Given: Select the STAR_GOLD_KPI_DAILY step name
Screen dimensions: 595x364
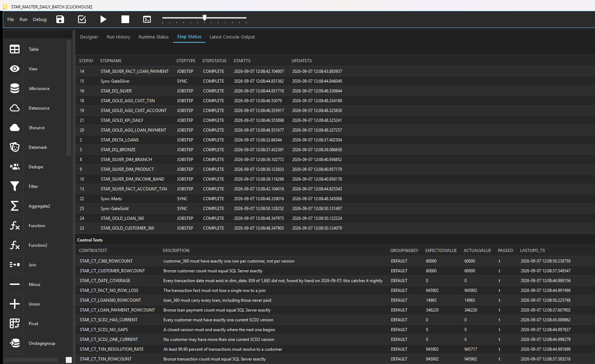Looking at the screenshot, I should (122, 120).
